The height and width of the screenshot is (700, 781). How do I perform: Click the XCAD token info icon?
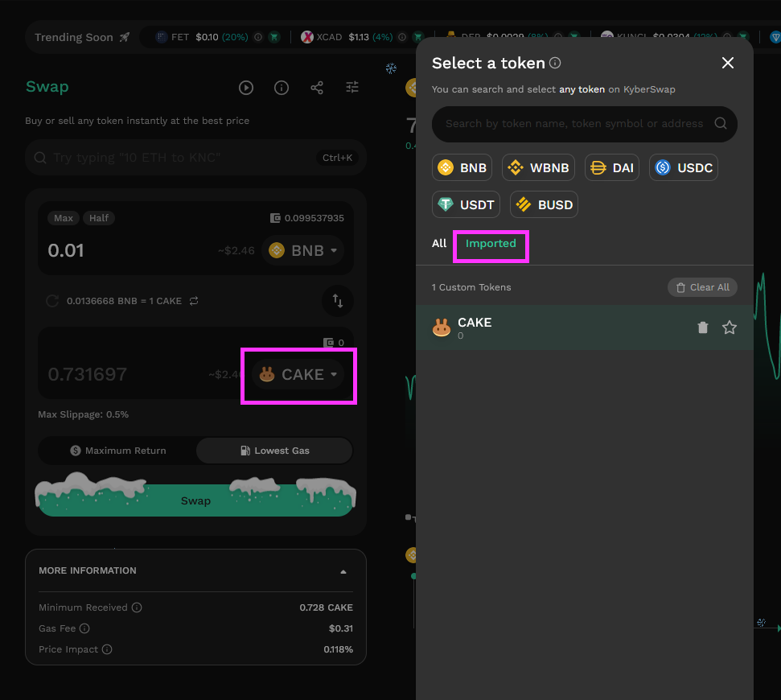[402, 37]
